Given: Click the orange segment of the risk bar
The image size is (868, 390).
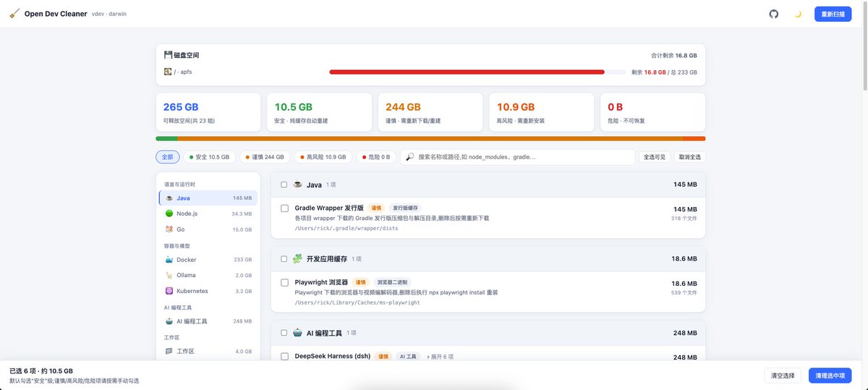Looking at the screenshot, I should [x=430, y=138].
